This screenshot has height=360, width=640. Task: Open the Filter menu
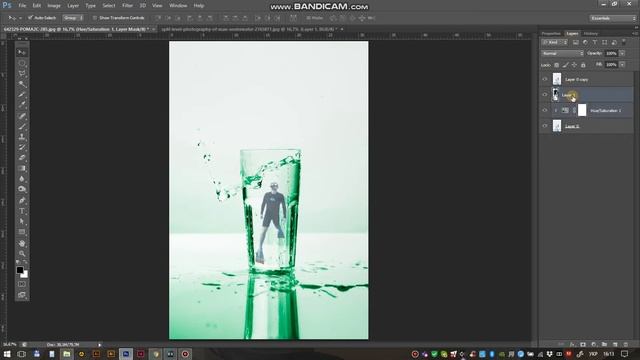(x=127, y=6)
